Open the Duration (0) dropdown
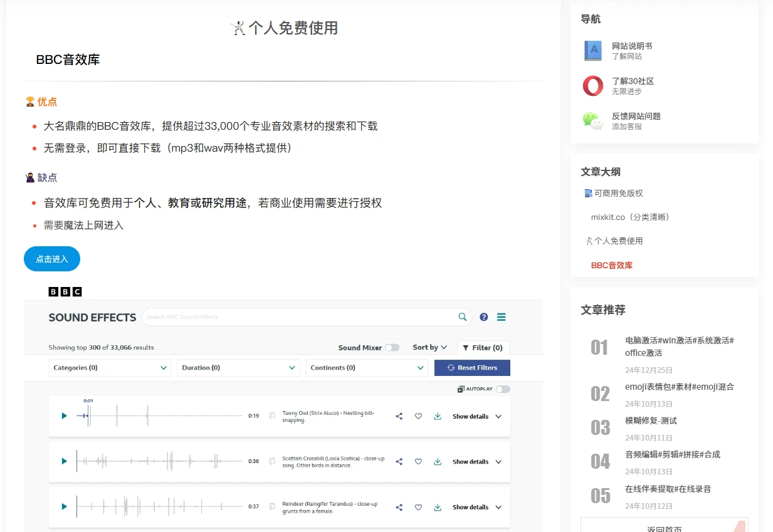 coord(238,368)
